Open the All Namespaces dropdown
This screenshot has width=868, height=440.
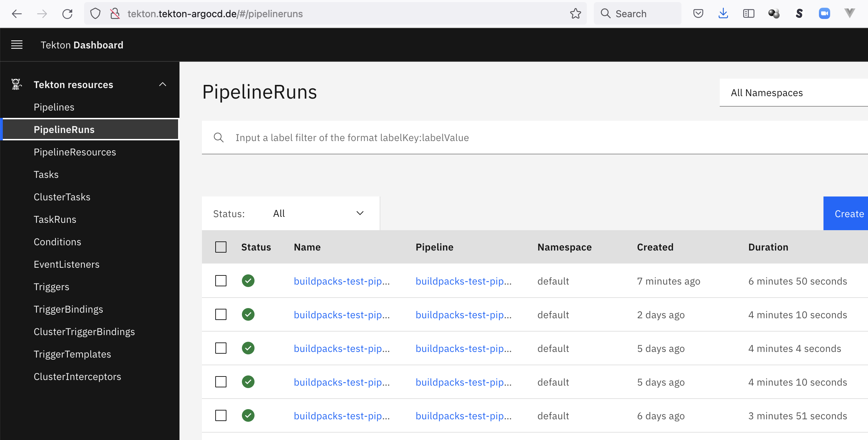tap(792, 93)
